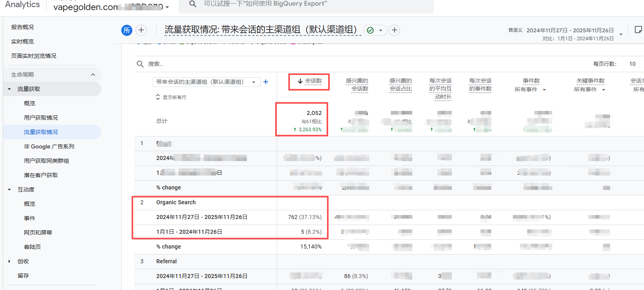Add comparison using plus next to 所 chip
644x290 pixels.
point(141,30)
